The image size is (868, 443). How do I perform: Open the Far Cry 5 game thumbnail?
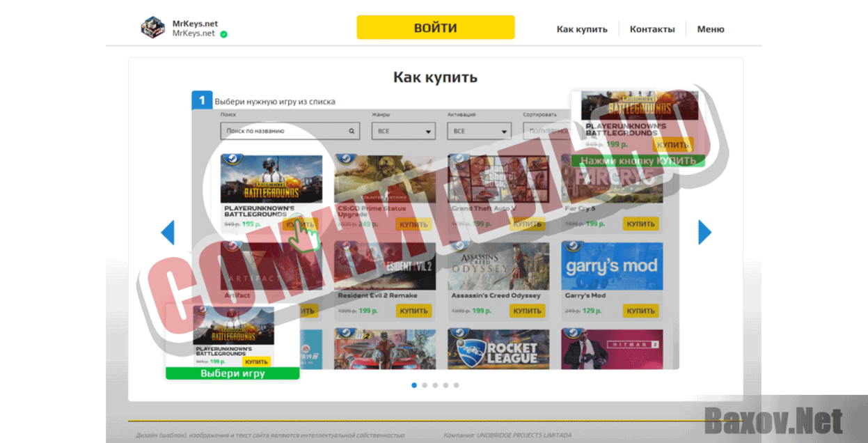click(612, 179)
